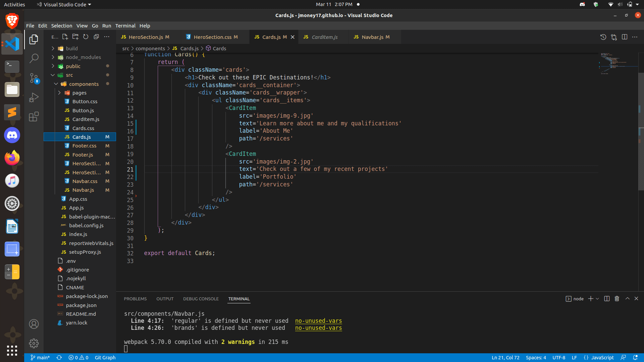
Task: Maximize terminal panel size with chevron
Action: coord(628,299)
